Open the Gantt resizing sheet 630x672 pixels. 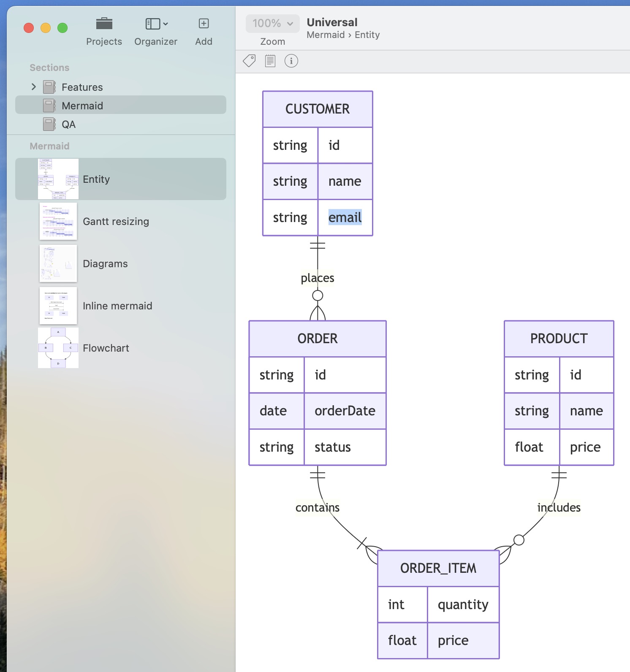coord(116,222)
